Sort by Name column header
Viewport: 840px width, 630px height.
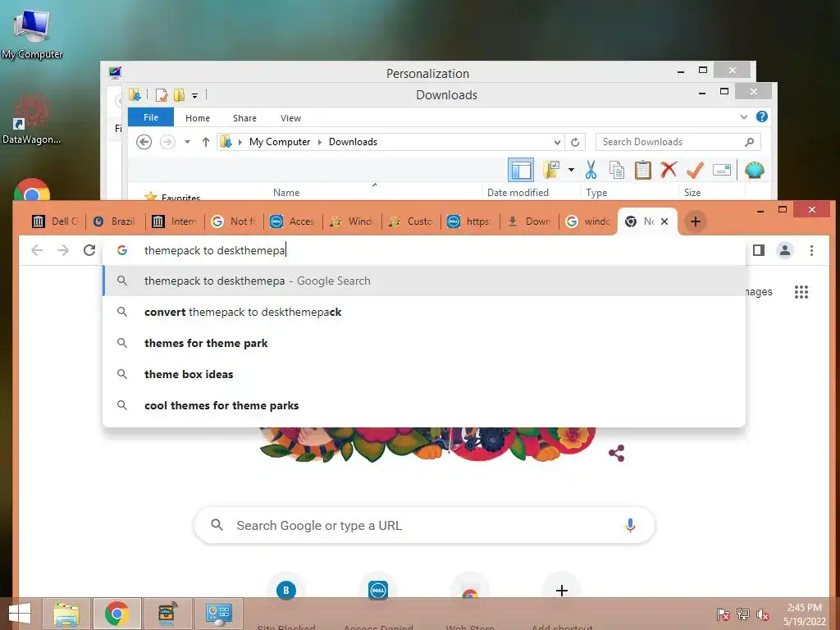[286, 192]
